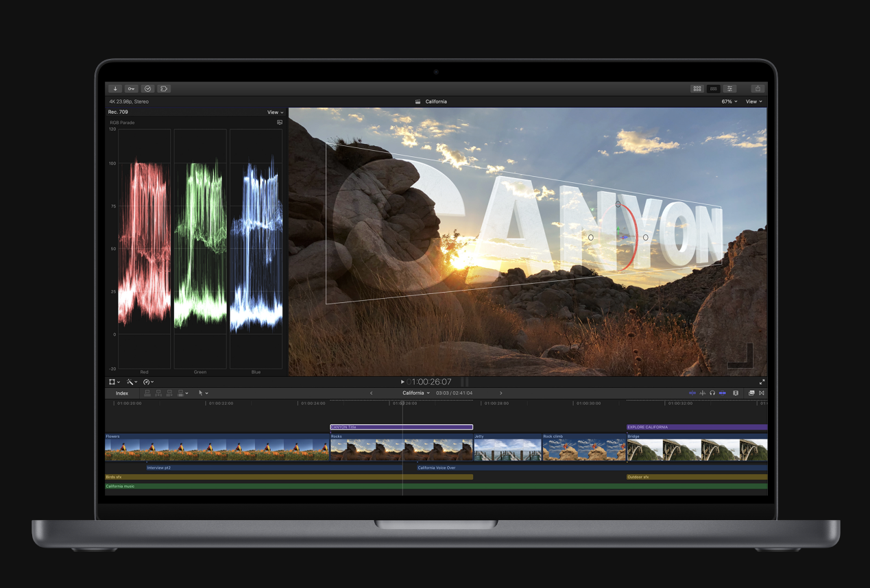The width and height of the screenshot is (870, 588).
Task: Click the enhancements magic wand icon
Action: pos(131,382)
